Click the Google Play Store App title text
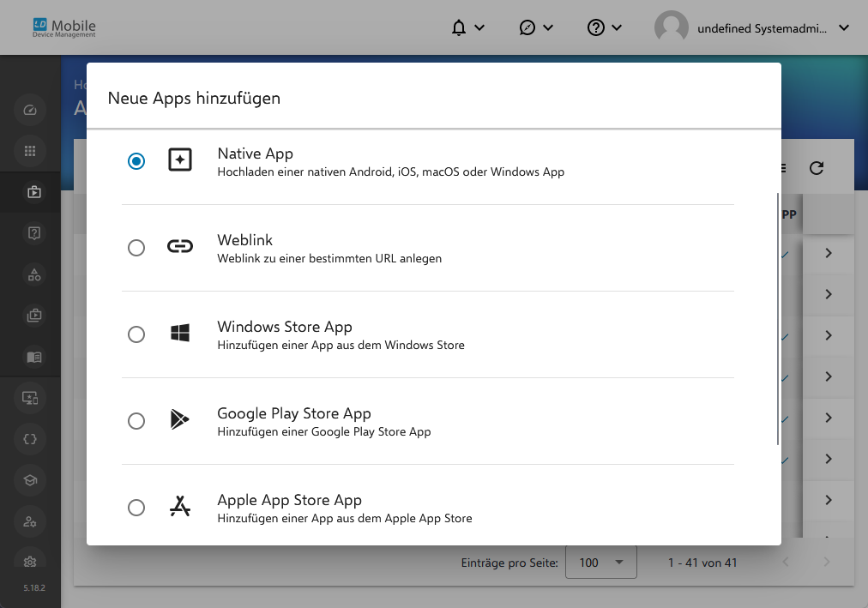 [x=294, y=413]
